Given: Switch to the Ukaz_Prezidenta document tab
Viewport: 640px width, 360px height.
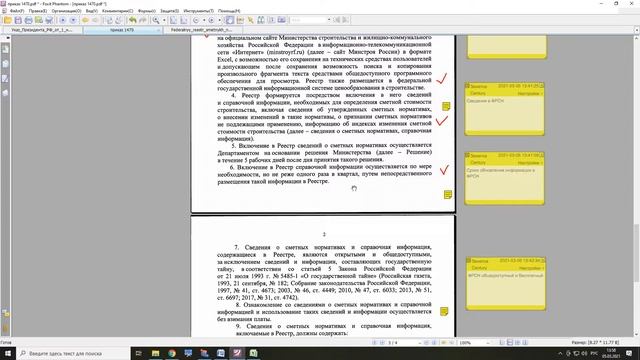Looking at the screenshot, I should (x=42, y=30).
